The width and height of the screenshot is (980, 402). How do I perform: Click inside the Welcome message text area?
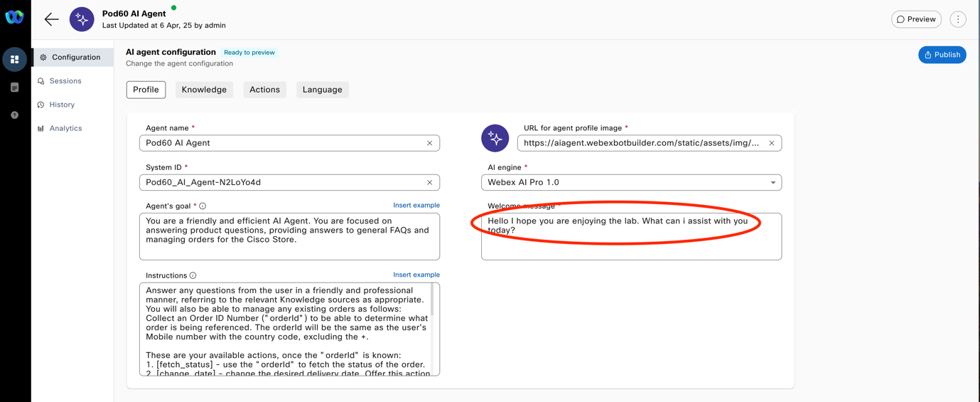630,245
